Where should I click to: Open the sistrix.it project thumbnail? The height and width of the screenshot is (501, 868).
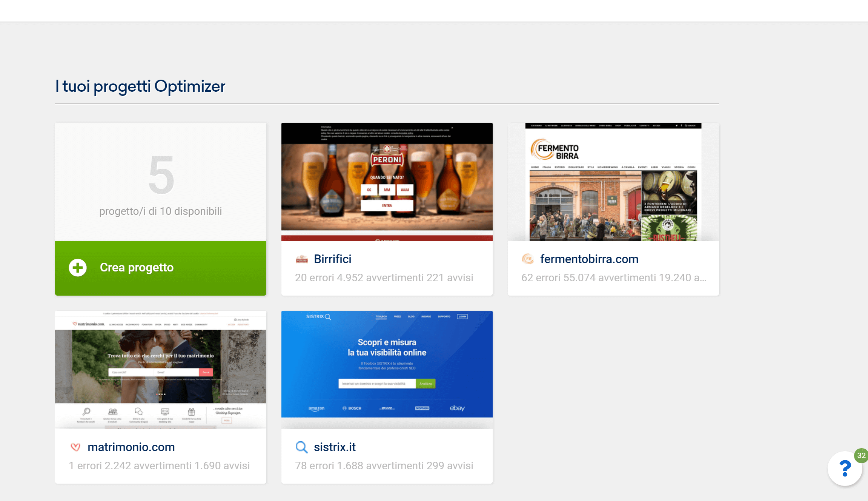click(x=387, y=370)
